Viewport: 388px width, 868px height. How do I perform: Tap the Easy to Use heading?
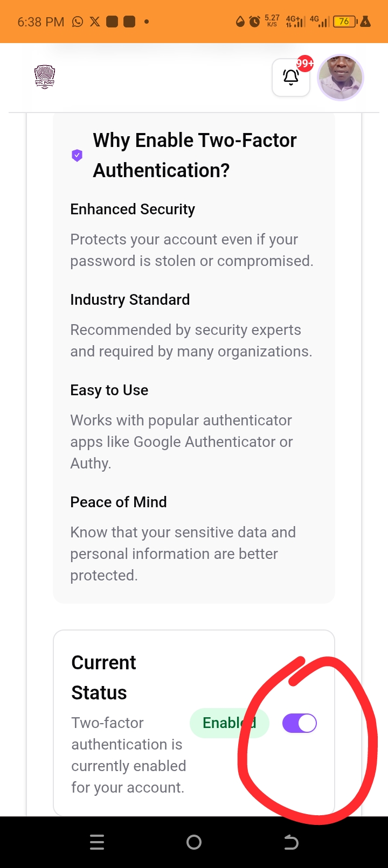tap(109, 390)
